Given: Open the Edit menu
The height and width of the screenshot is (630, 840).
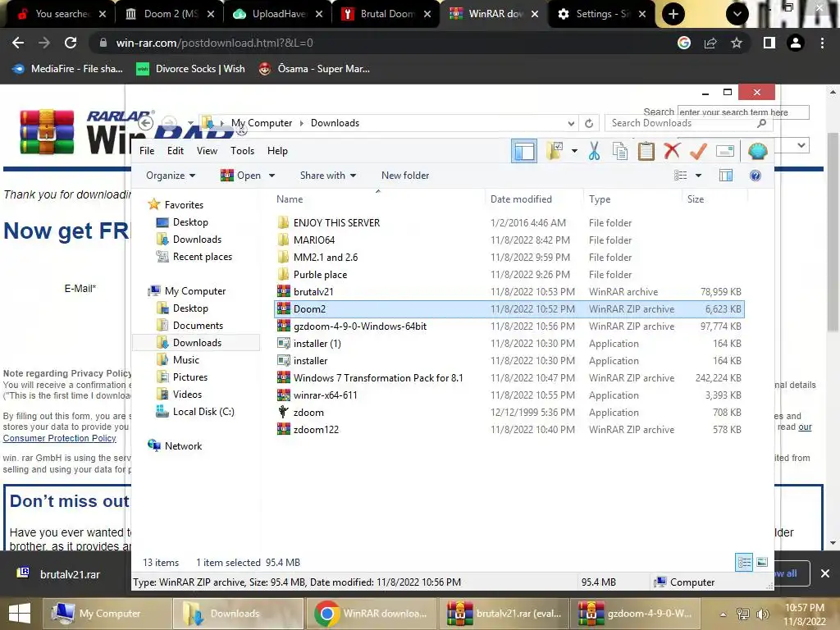Looking at the screenshot, I should coord(176,151).
